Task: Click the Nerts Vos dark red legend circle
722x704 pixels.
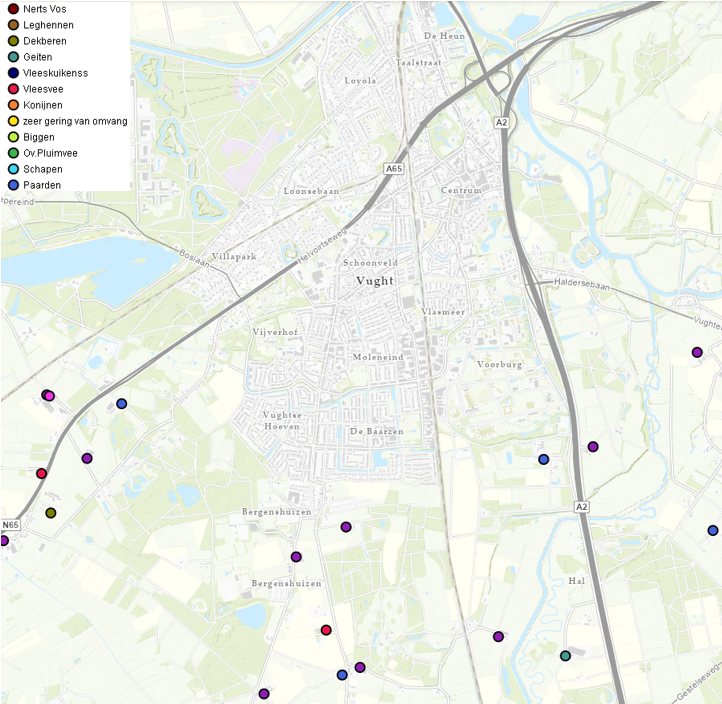Action: (x=13, y=9)
